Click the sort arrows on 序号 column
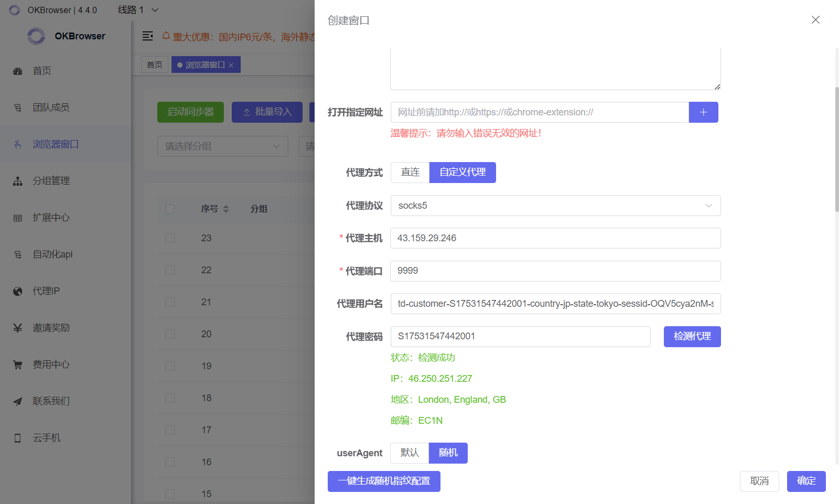 [x=225, y=208]
